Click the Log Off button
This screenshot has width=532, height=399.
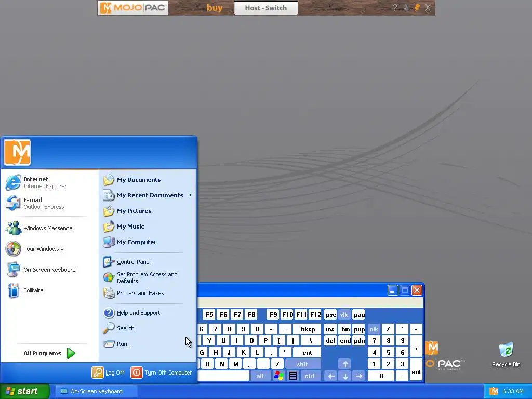pos(108,373)
